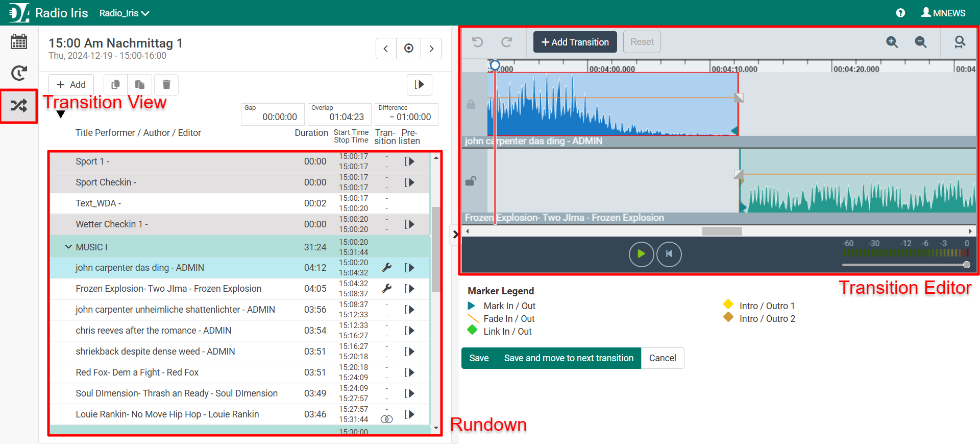The image size is (980, 444).
Task: Click the undo arrow in transition editor
Action: pyautogui.click(x=478, y=42)
